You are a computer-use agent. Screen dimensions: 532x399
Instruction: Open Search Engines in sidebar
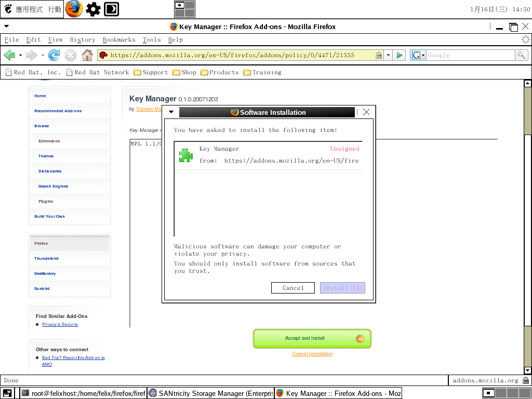click(54, 187)
